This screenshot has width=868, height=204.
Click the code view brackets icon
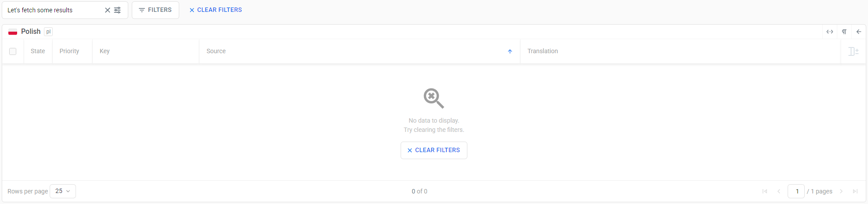coord(830,32)
